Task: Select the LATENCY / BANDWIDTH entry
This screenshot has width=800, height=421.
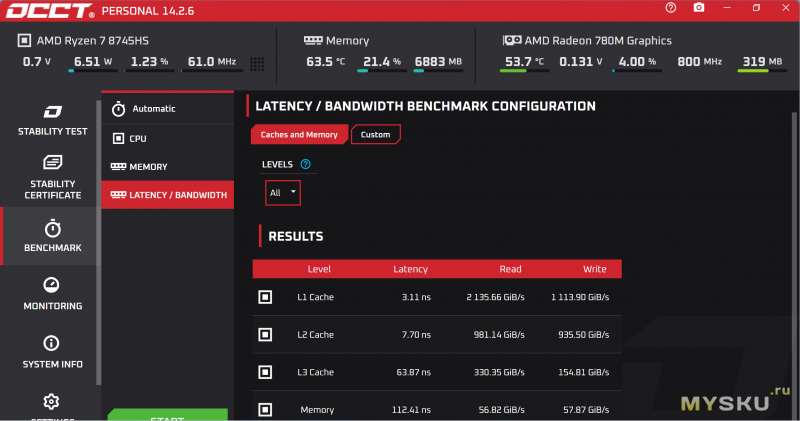Action: pos(167,195)
